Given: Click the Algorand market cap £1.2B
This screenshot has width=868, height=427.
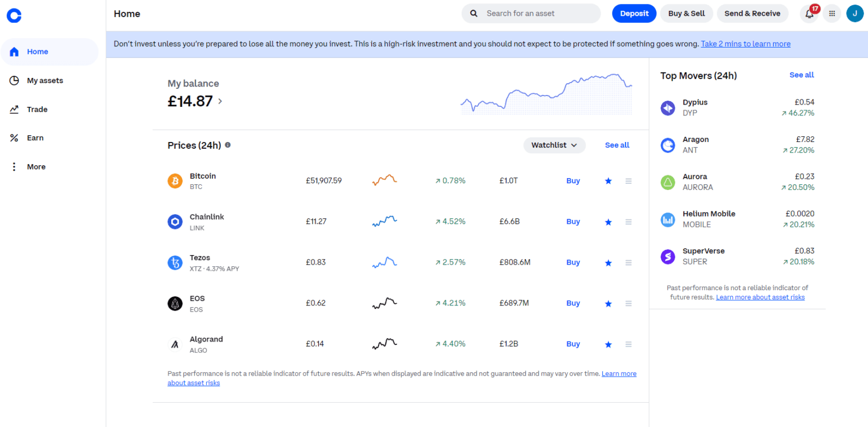Looking at the screenshot, I should point(509,344).
